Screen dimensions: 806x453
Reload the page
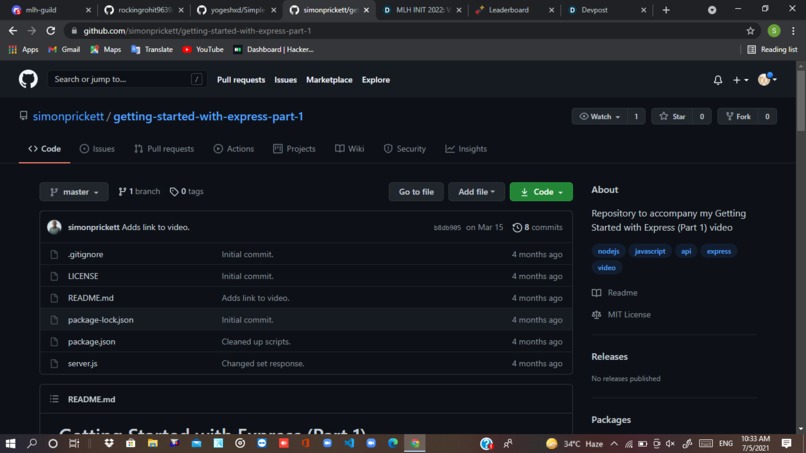click(x=50, y=31)
